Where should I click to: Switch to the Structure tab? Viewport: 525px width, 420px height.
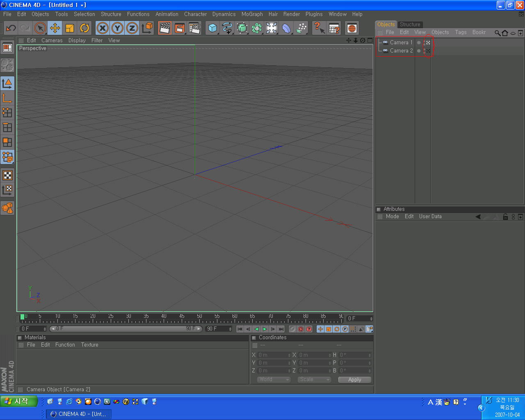coord(410,25)
